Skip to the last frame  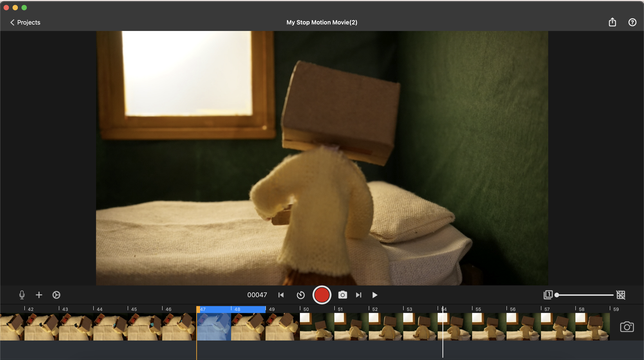(359, 295)
